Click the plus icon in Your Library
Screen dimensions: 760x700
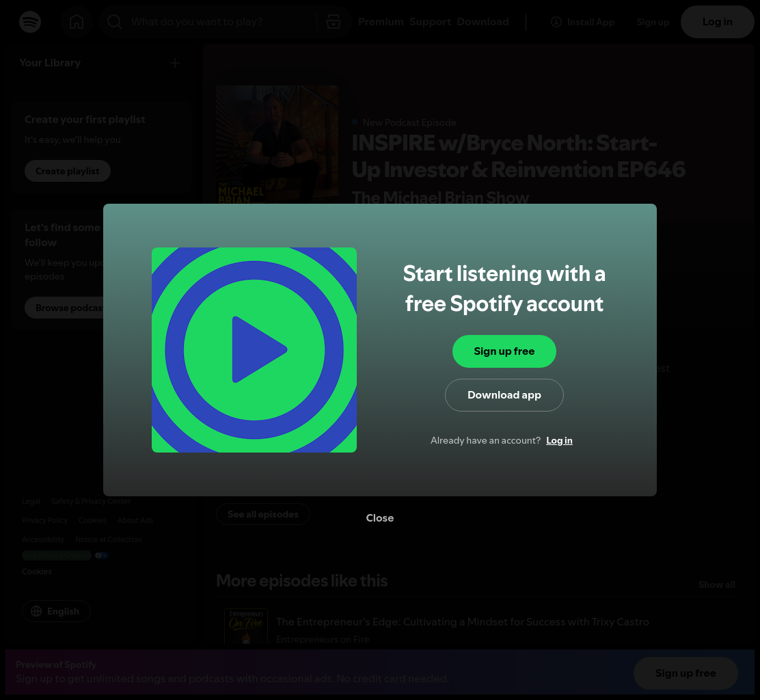[175, 63]
